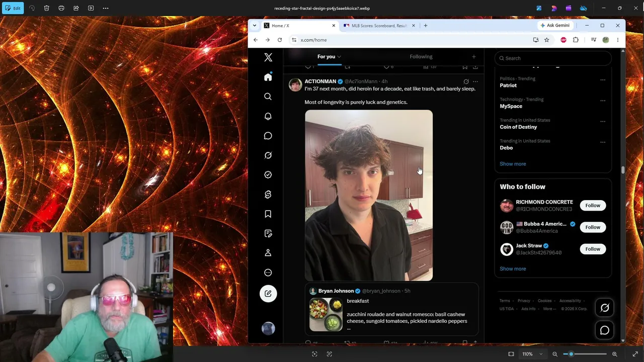Open OneDrive icon in Photos title bar
Screen dimensions: 644x362
pyautogui.click(x=583, y=8)
